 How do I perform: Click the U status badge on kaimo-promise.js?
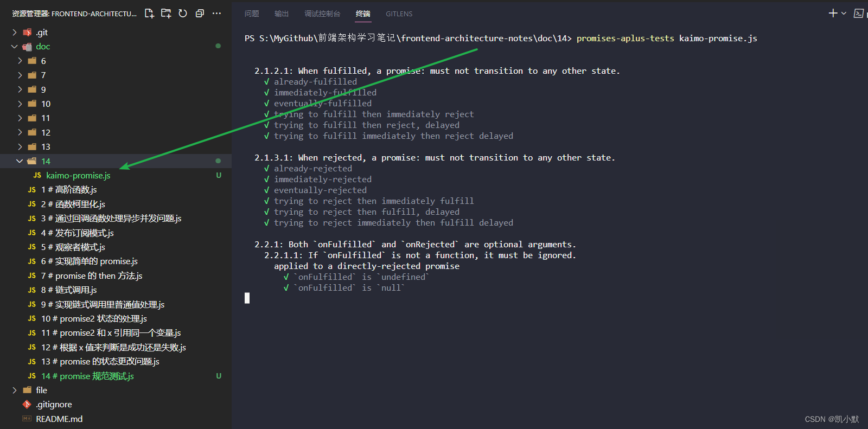219,176
